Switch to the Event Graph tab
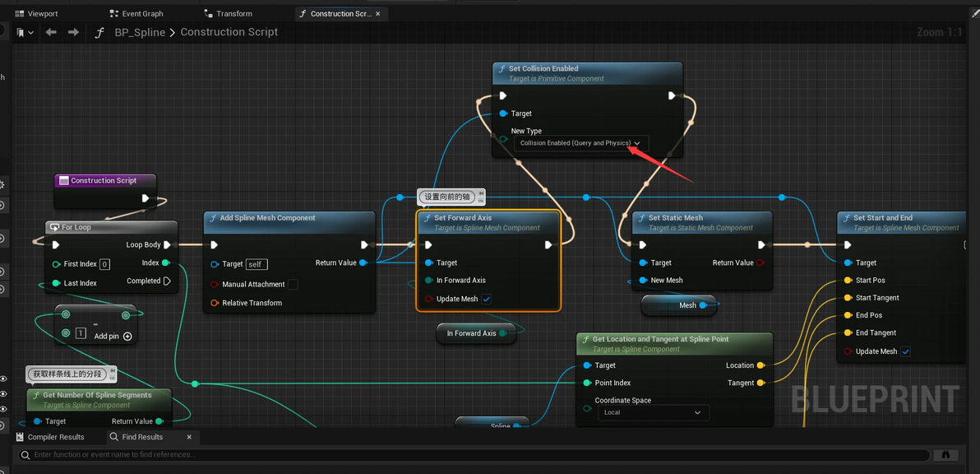The height and width of the screenshot is (474, 980). click(x=141, y=14)
